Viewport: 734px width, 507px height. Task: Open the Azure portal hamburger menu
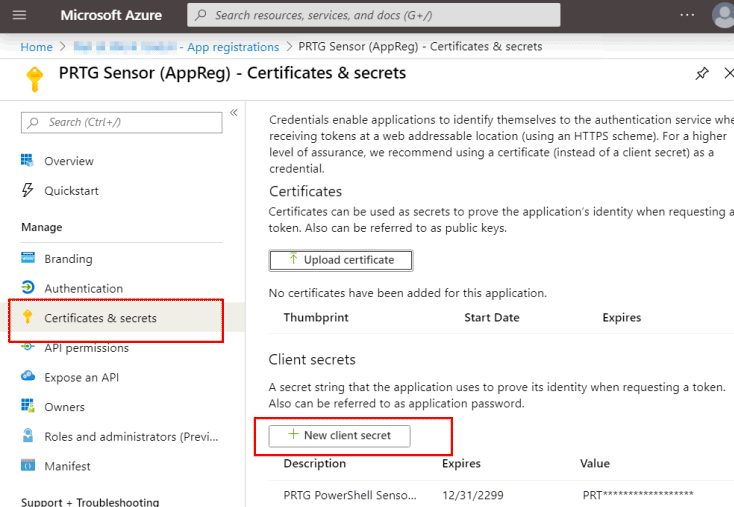coord(20,15)
